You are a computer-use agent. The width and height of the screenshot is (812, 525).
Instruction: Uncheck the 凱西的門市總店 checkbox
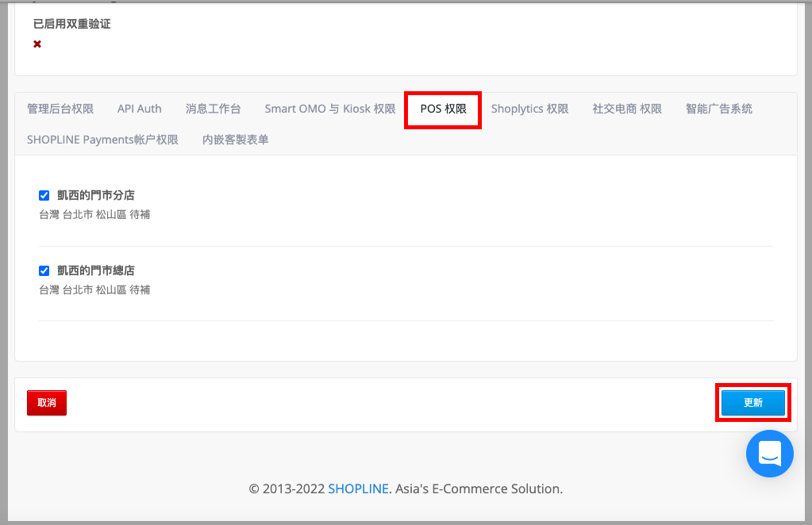tap(44, 270)
